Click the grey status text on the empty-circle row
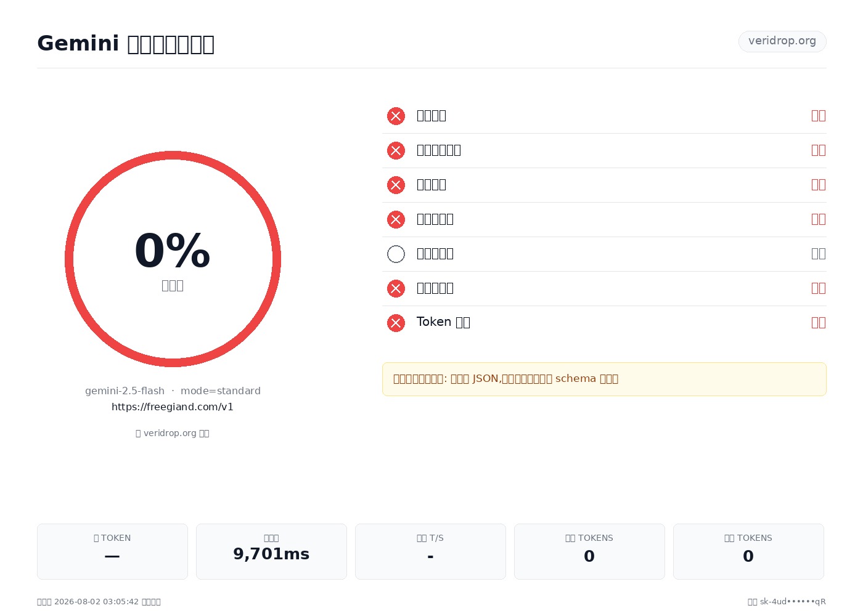 pyautogui.click(x=819, y=254)
